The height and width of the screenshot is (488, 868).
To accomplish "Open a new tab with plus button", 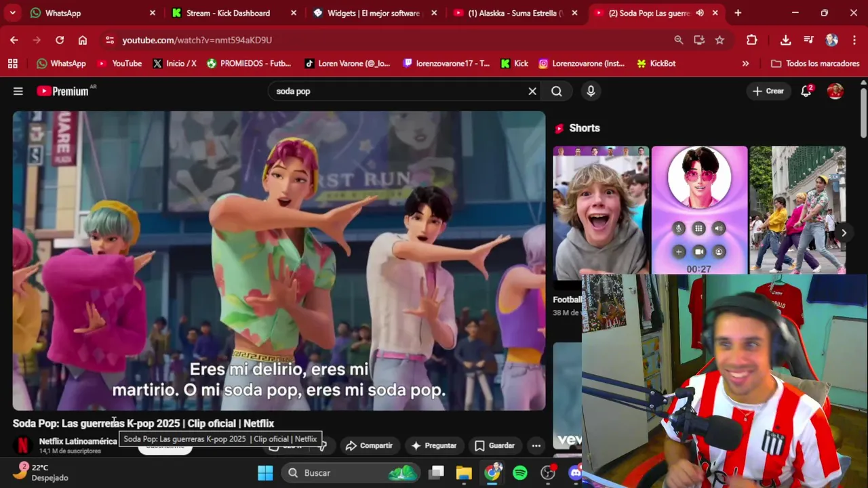I will point(738,13).
